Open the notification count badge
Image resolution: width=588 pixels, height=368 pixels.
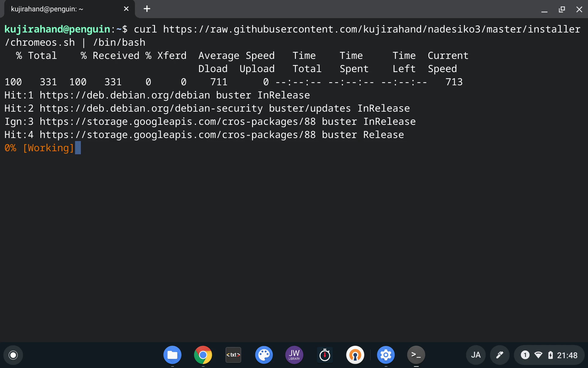tap(525, 355)
